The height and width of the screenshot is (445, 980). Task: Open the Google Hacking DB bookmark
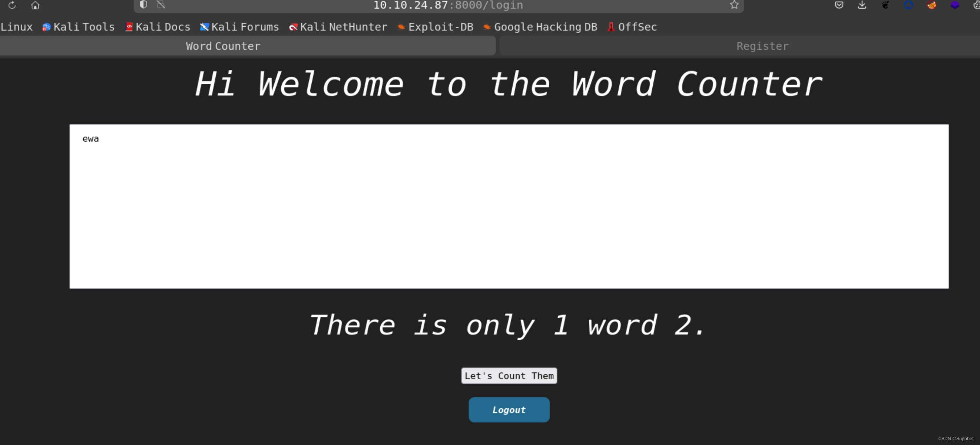click(x=540, y=27)
